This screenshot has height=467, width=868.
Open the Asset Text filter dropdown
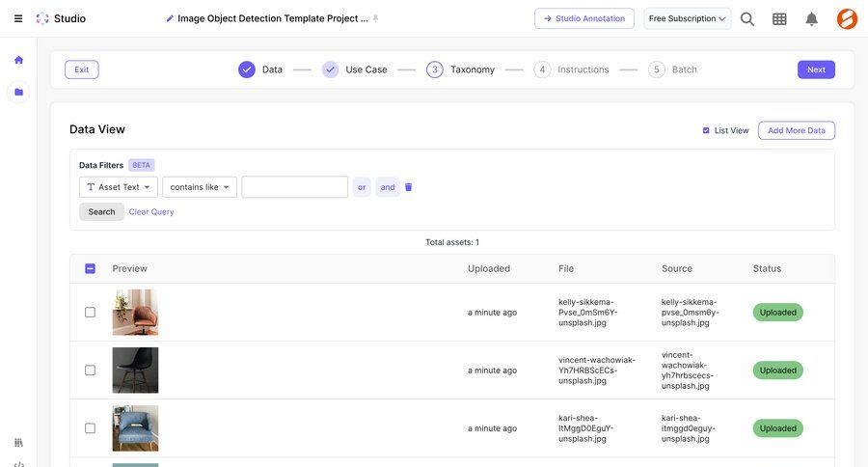pyautogui.click(x=119, y=187)
